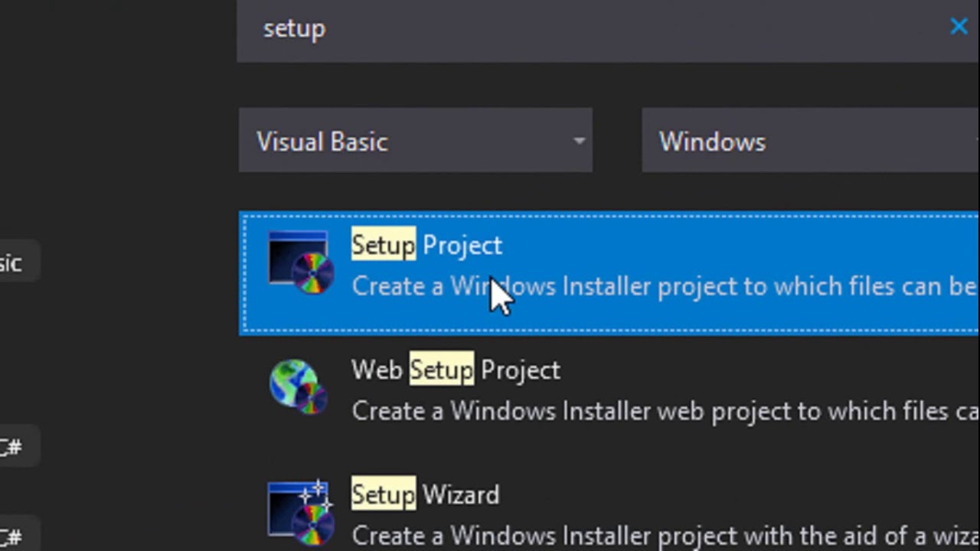Open the Windows platform dropdown
The height and width of the screenshot is (551, 980).
click(811, 141)
